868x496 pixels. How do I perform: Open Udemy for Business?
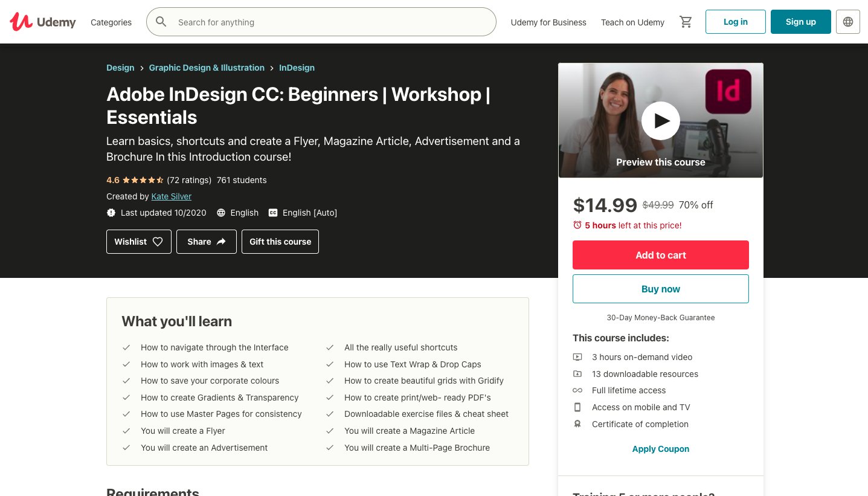tap(548, 22)
